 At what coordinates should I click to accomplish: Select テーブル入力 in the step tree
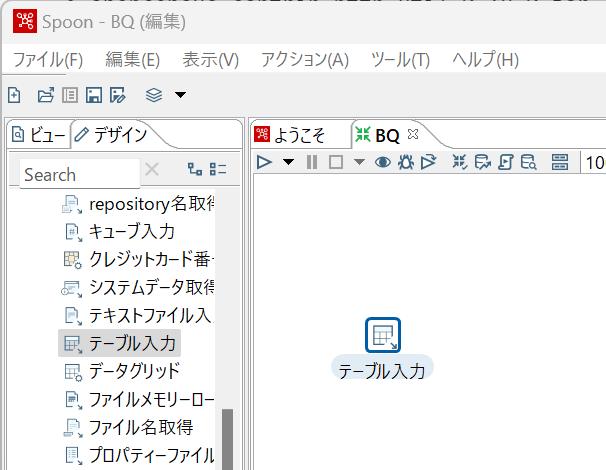119,343
